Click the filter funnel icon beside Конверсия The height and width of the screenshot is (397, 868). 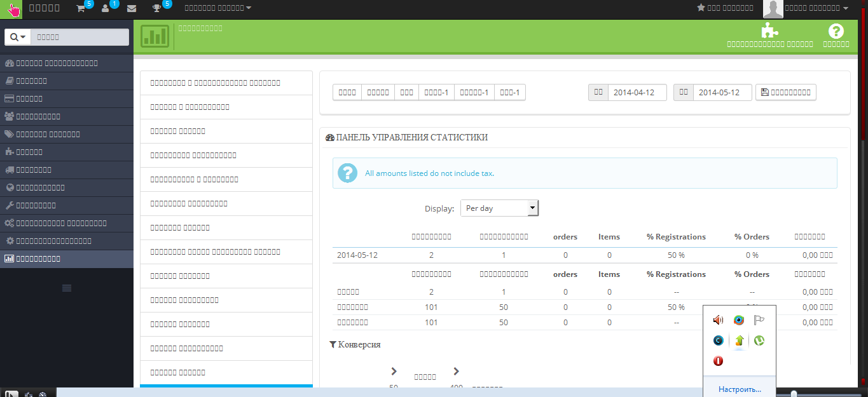tap(333, 344)
